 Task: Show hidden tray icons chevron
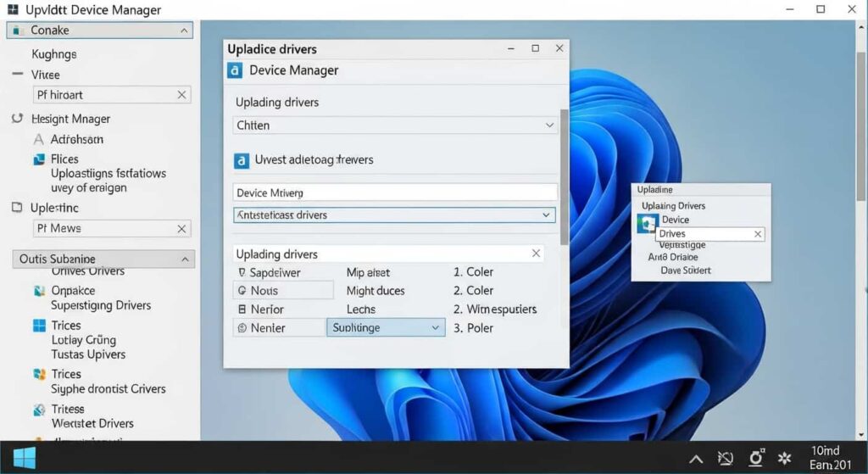(x=696, y=459)
